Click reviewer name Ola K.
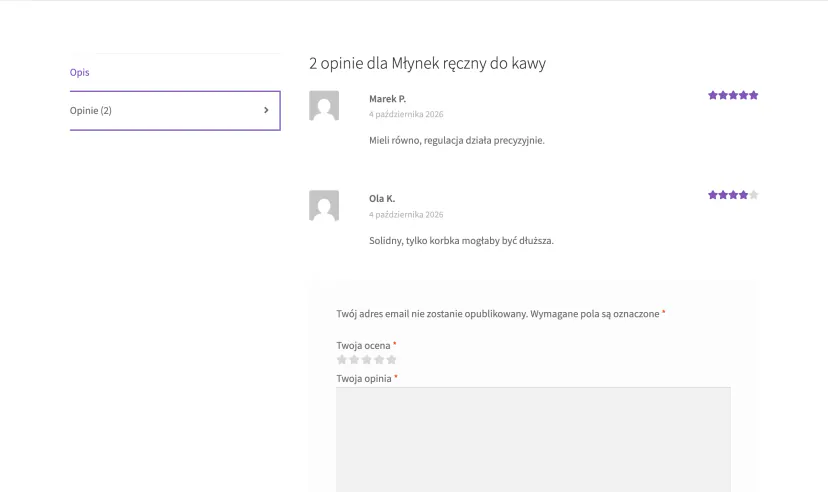Viewport: 828px width, 492px height. point(382,198)
